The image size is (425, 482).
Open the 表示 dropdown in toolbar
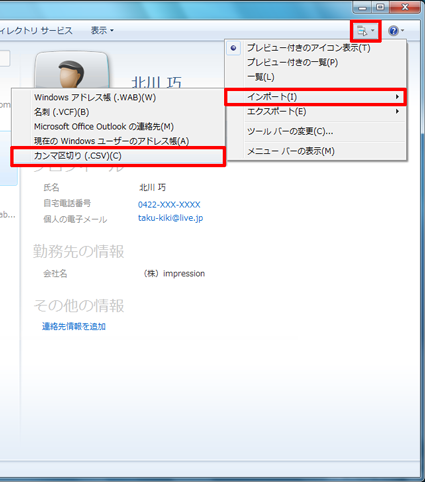pyautogui.click(x=102, y=31)
